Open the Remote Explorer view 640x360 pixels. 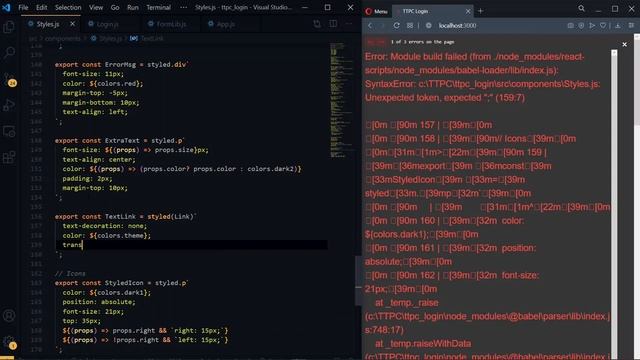(x=9, y=131)
